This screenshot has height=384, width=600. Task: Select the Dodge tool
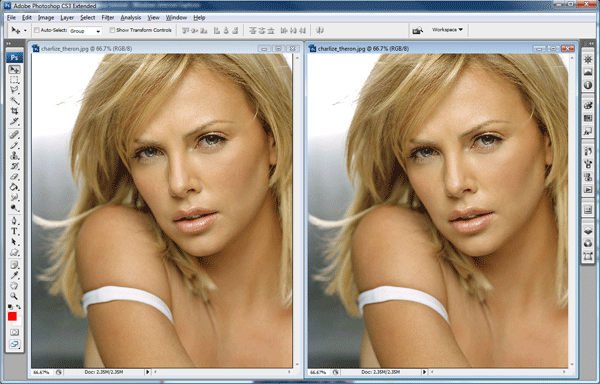(15, 208)
